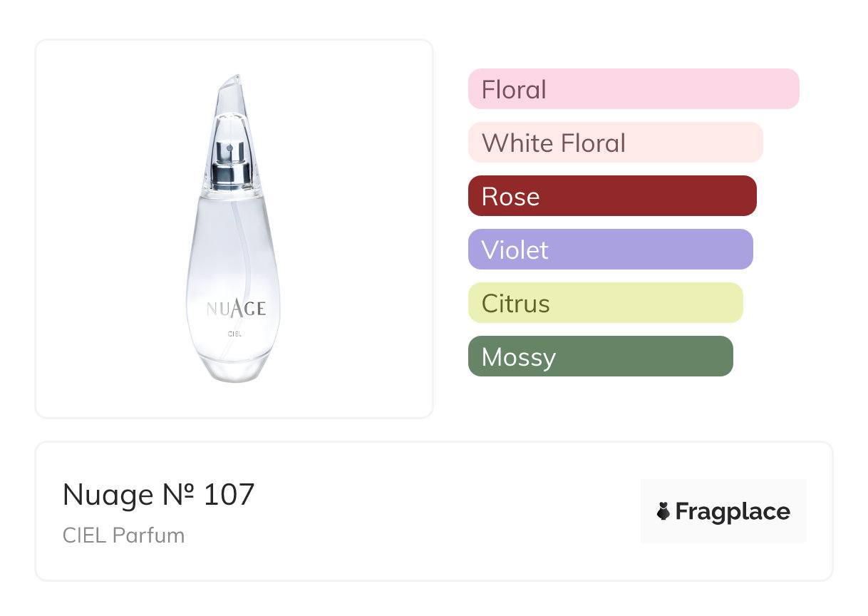
Task: Visit the Fragplace wordmark link
Action: 732,512
